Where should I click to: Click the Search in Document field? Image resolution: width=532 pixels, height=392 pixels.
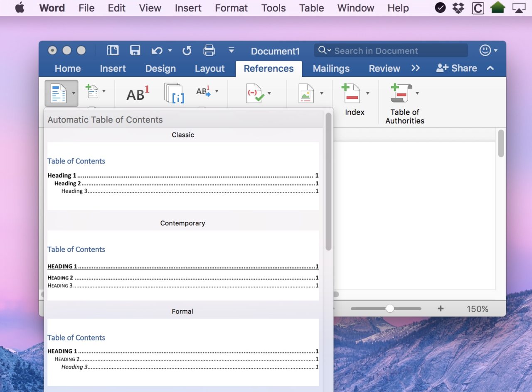point(391,51)
